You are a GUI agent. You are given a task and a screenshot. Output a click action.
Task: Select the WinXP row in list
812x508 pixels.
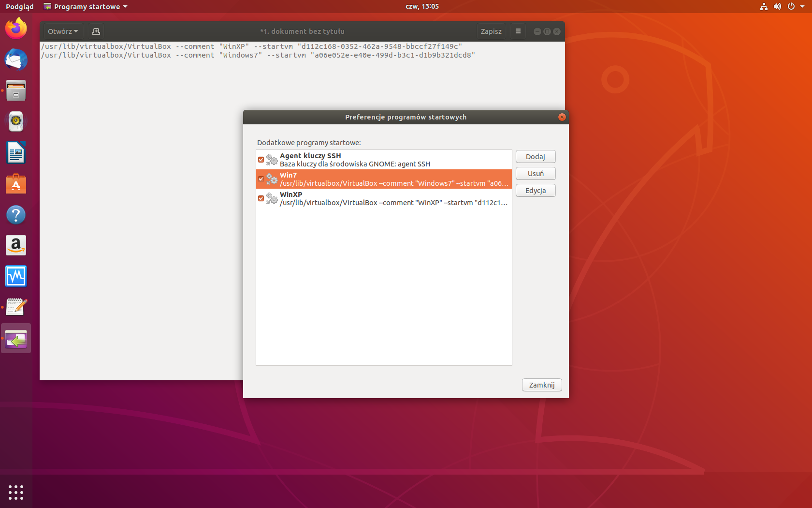click(x=384, y=198)
